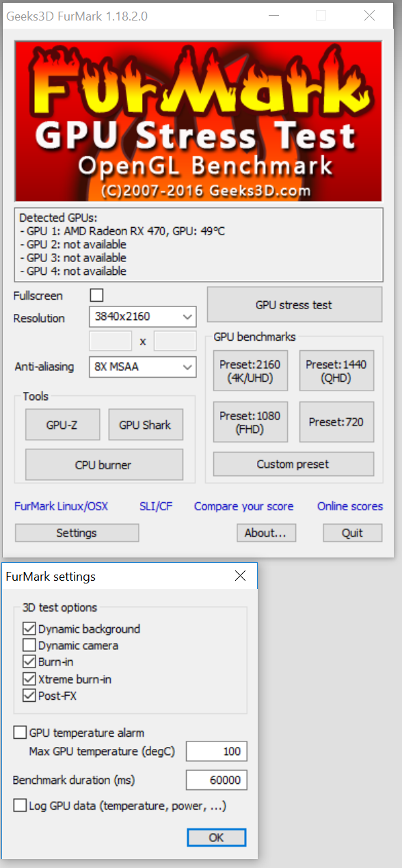The height and width of the screenshot is (868, 402).
Task: Open the Compare your score link
Action: pyautogui.click(x=243, y=506)
